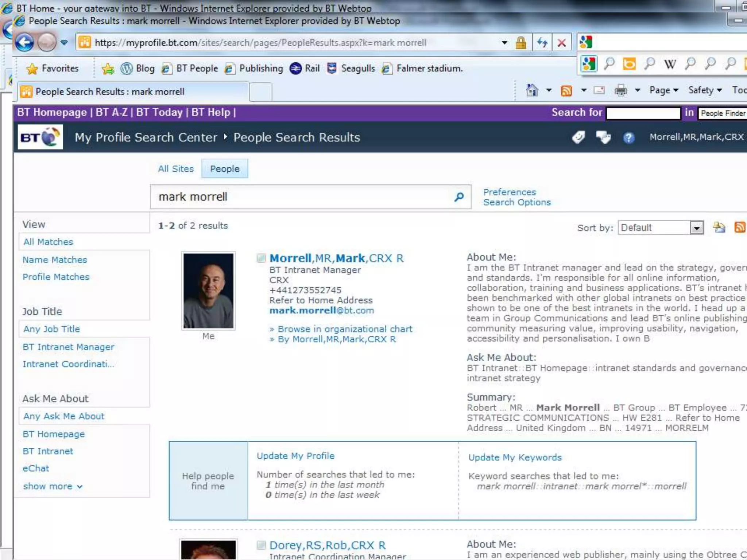This screenshot has width=747, height=560.
Task: Click the Stop loading red X icon
Action: click(x=562, y=43)
